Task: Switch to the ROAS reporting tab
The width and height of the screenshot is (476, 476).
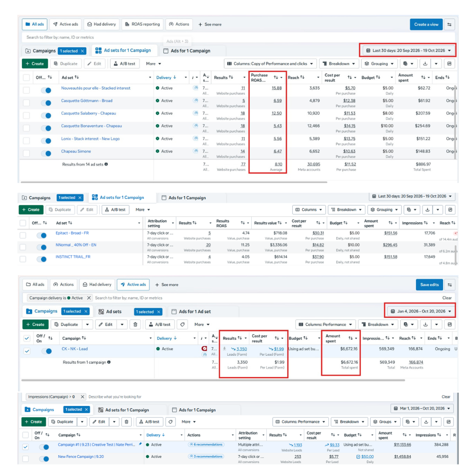Action: pos(143,24)
